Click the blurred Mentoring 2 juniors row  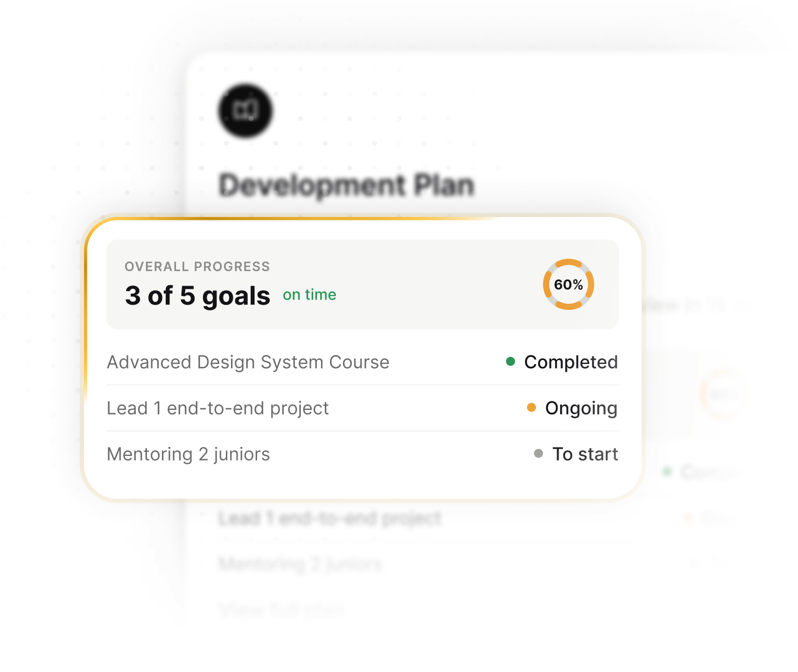[301, 564]
